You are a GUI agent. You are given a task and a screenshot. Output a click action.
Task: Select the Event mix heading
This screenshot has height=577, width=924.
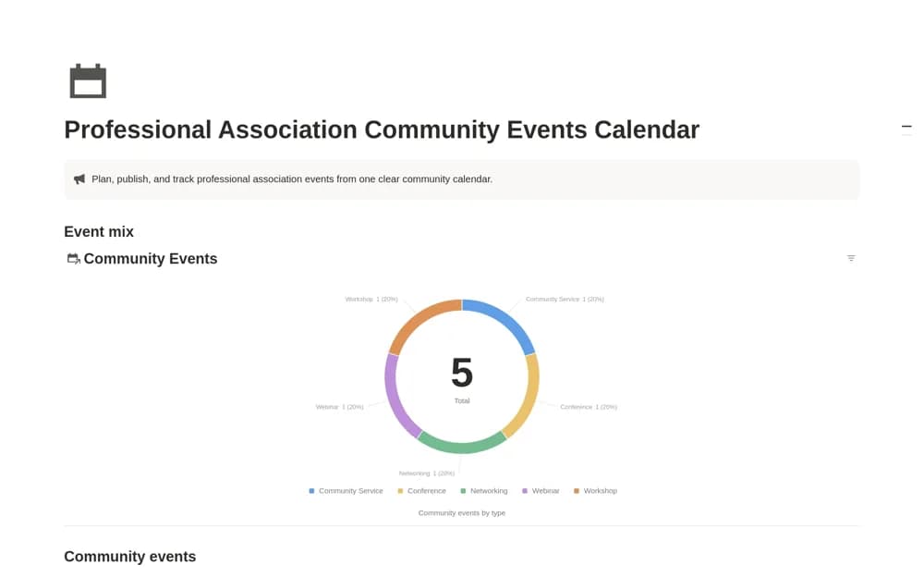(x=99, y=232)
